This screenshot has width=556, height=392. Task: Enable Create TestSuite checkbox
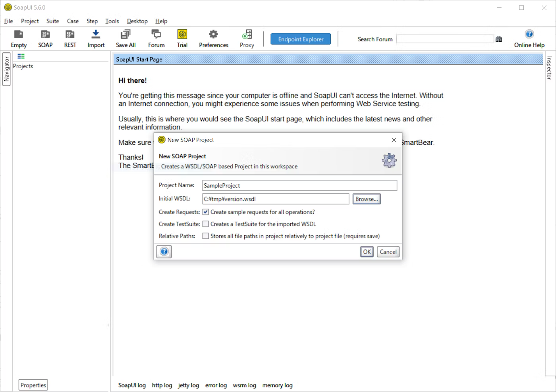[206, 224]
